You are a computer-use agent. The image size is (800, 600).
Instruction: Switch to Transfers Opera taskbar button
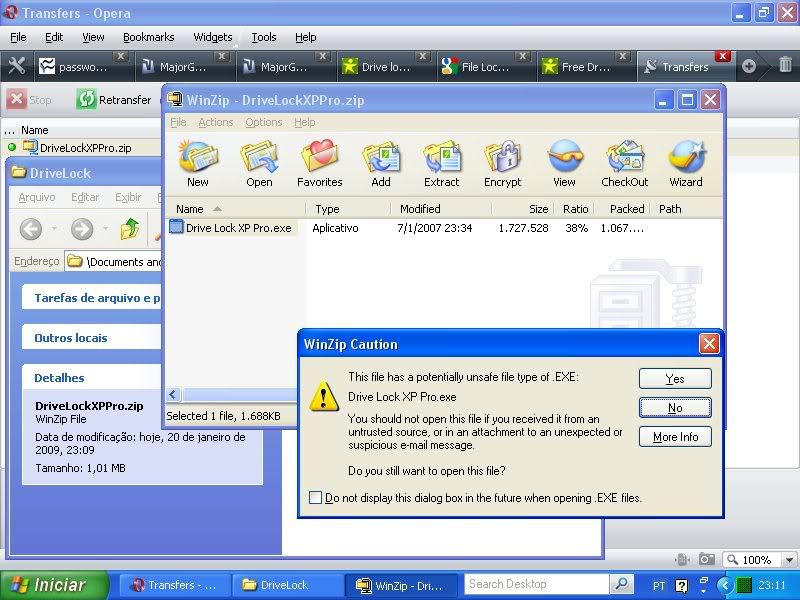(x=173, y=585)
